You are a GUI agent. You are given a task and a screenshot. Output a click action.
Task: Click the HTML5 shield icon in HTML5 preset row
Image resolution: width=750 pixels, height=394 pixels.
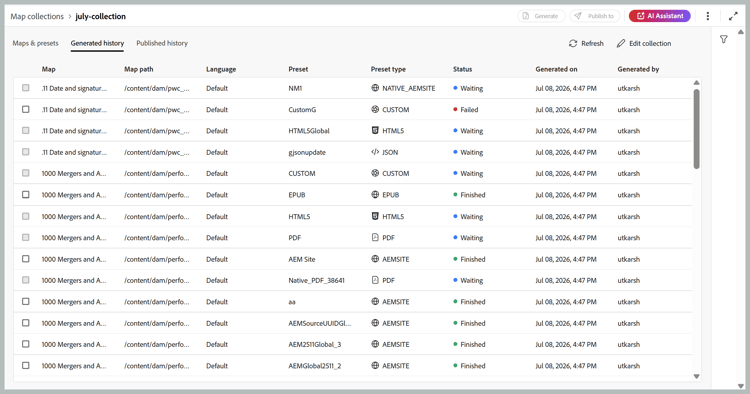coord(375,216)
